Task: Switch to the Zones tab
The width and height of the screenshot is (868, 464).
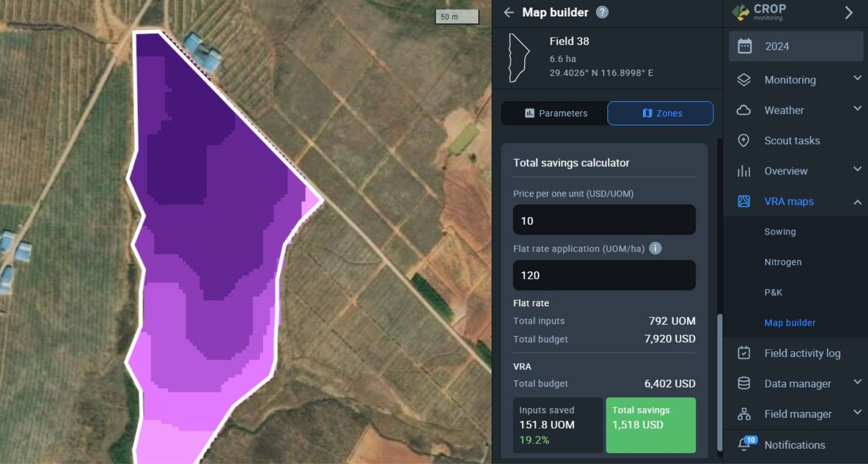Action: click(661, 113)
